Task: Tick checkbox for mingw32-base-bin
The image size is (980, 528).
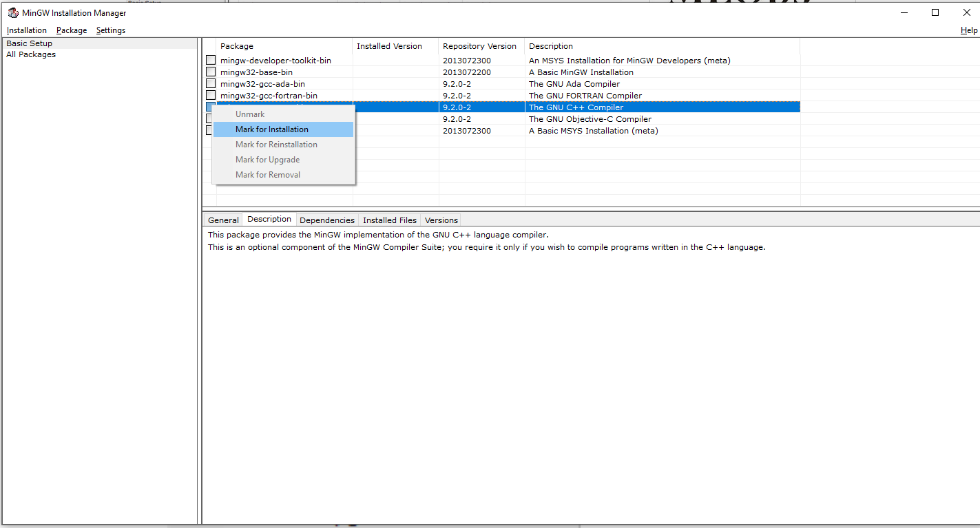Action: (211, 72)
